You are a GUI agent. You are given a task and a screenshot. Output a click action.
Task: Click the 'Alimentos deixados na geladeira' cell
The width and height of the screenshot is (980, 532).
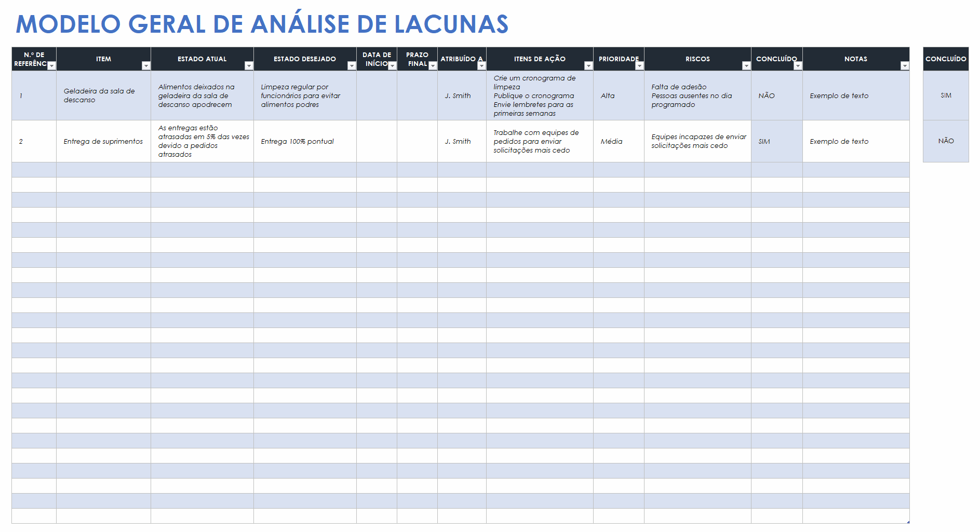202,96
